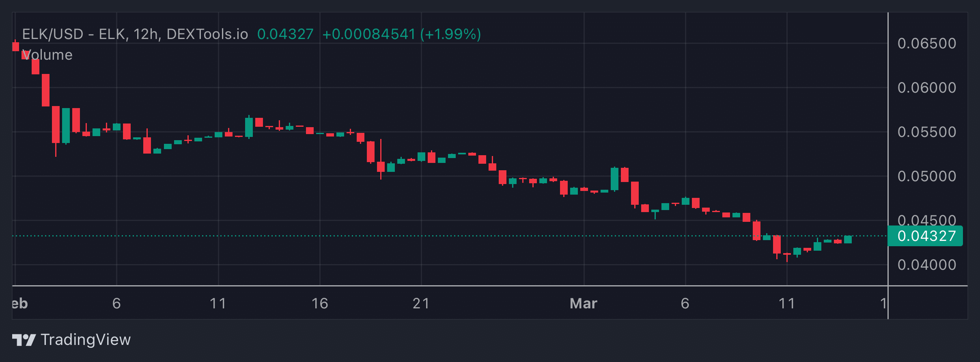Click the current price label 0.04327 on axis

925,236
